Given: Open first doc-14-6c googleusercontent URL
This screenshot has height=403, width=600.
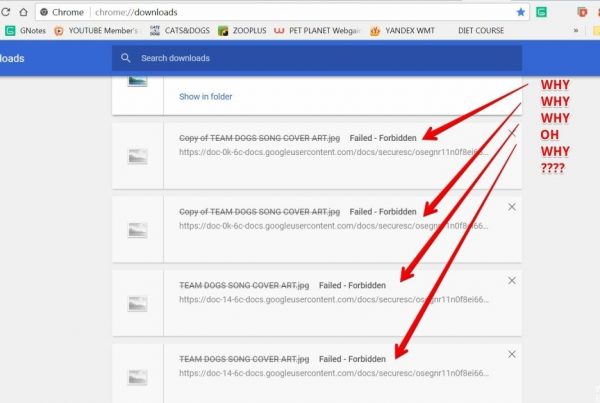Looking at the screenshot, I should [334, 299].
